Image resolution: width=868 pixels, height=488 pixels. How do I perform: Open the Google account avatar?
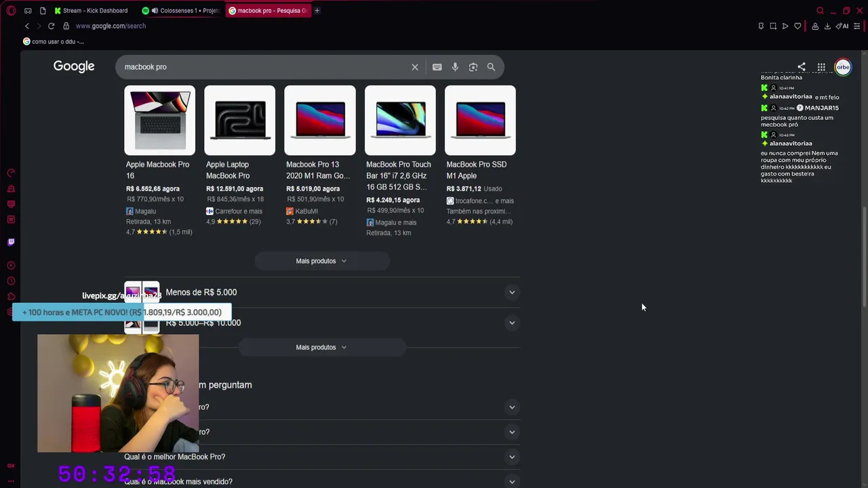843,66
